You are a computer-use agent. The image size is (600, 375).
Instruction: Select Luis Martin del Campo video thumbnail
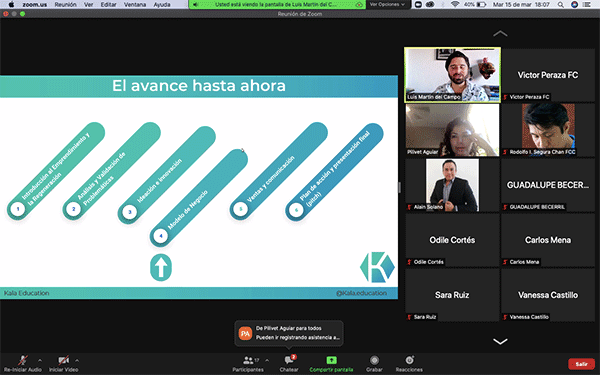tap(452, 75)
